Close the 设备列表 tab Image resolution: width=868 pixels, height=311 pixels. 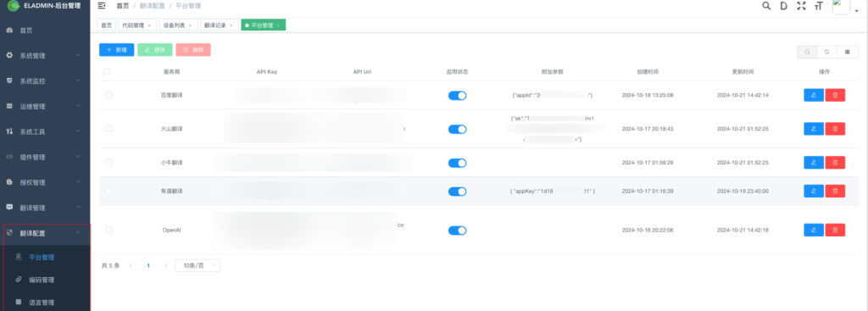190,25
